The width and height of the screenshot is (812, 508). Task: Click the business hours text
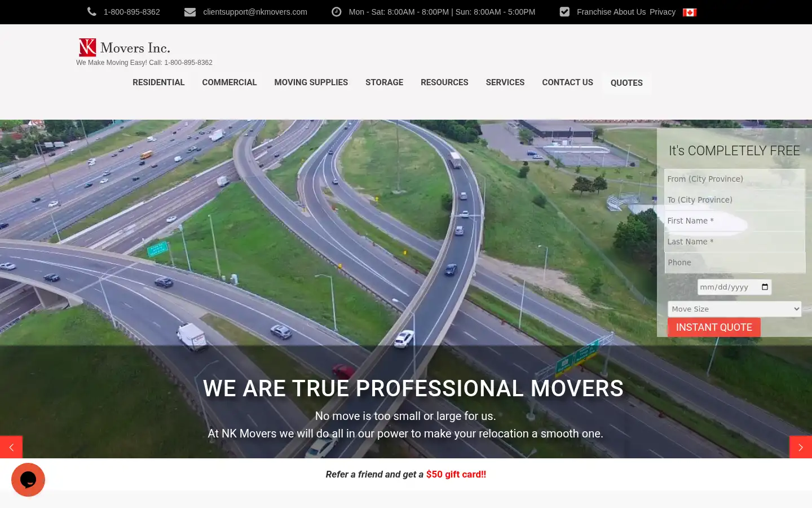[x=442, y=12]
